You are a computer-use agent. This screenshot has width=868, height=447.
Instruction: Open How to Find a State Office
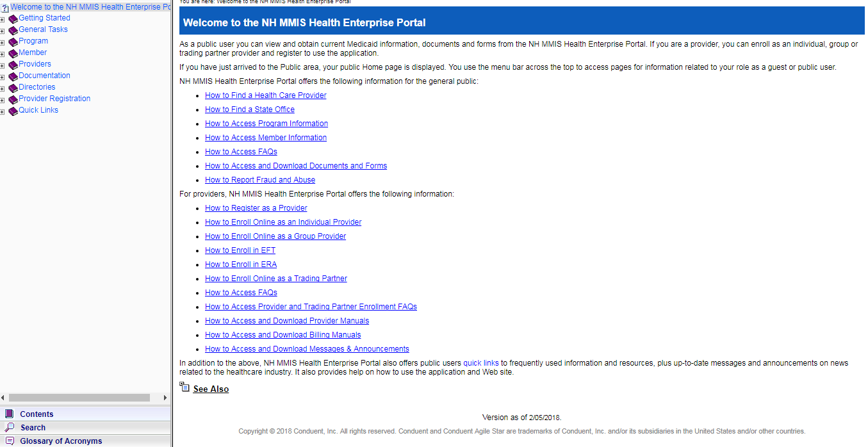point(250,110)
